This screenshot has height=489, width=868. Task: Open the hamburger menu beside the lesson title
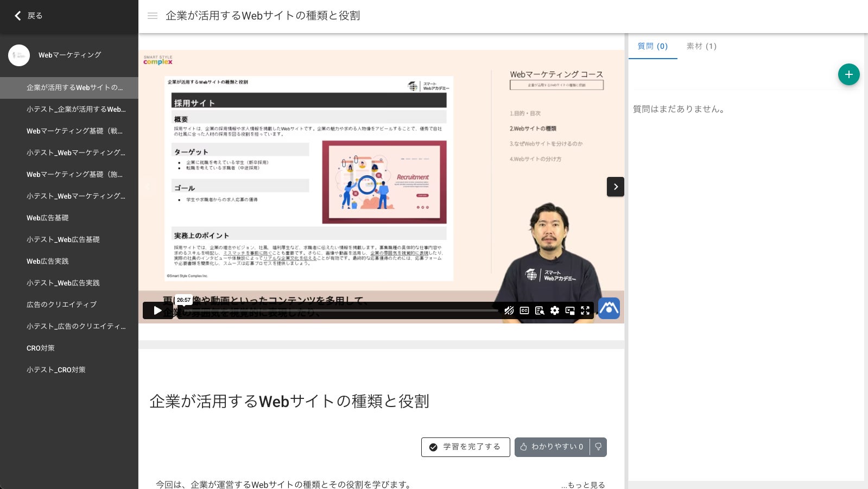pyautogui.click(x=153, y=16)
